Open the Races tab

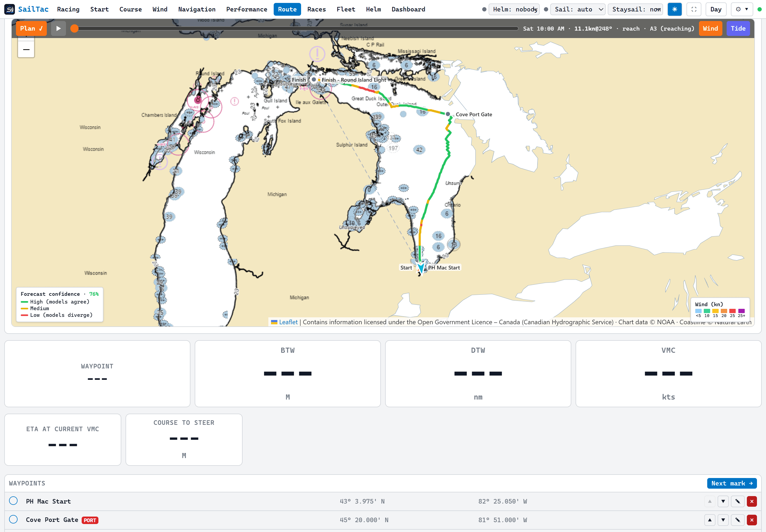click(x=316, y=9)
